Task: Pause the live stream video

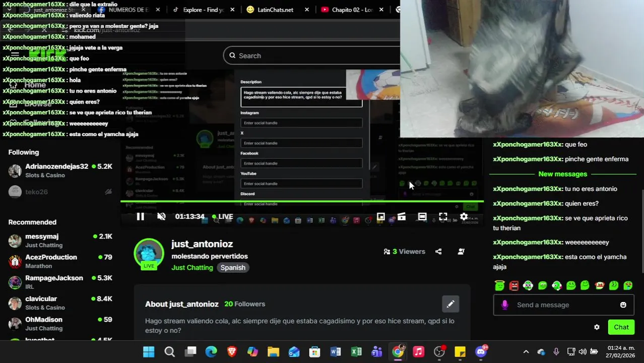Action: (140, 217)
